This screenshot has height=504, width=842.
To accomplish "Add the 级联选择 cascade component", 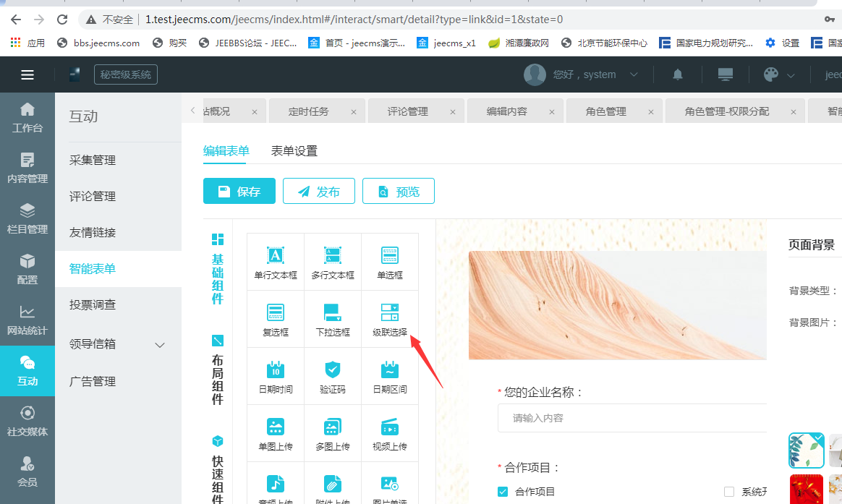I will [x=389, y=320].
